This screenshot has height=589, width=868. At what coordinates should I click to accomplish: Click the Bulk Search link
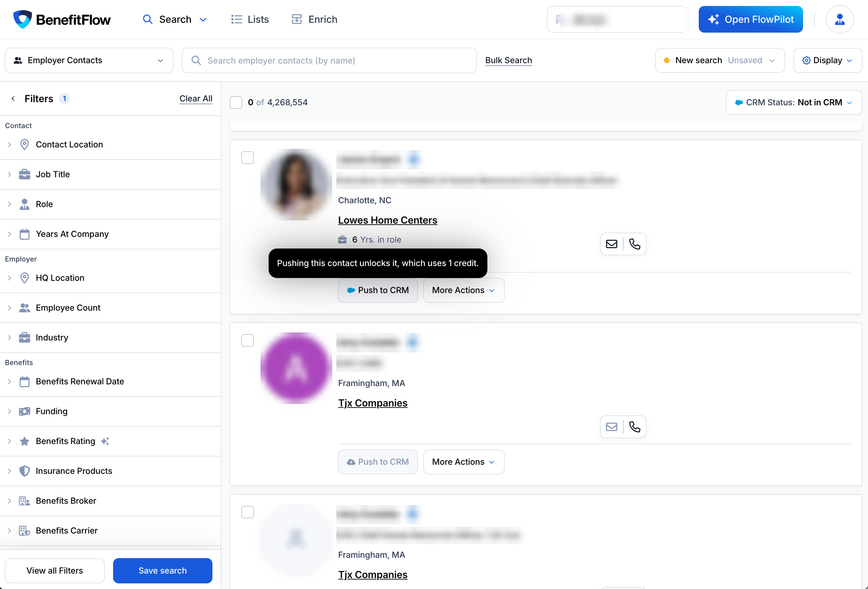508,60
